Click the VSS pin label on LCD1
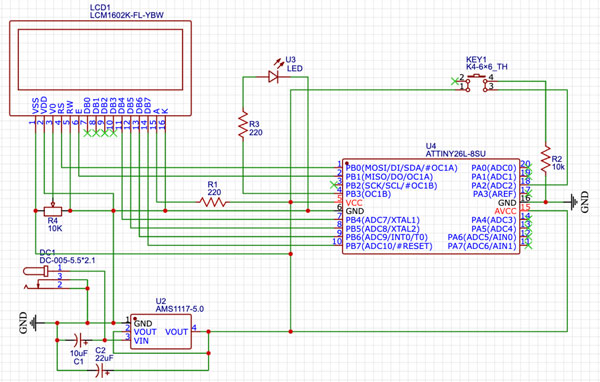 click(35, 106)
